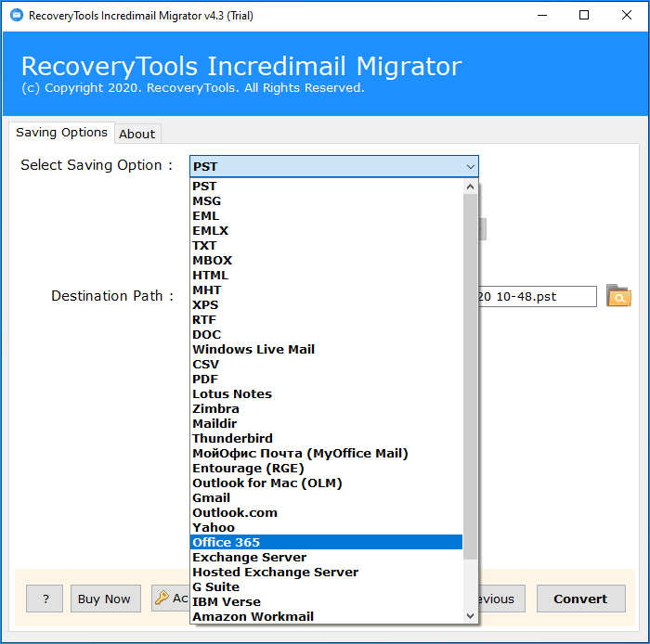650x644 pixels.
Task: Select Entourage (RGE) option
Action: [x=326, y=469]
